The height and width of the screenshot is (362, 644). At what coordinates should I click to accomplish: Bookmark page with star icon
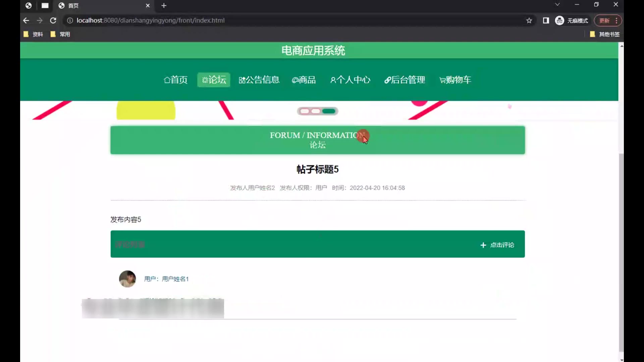(x=529, y=20)
